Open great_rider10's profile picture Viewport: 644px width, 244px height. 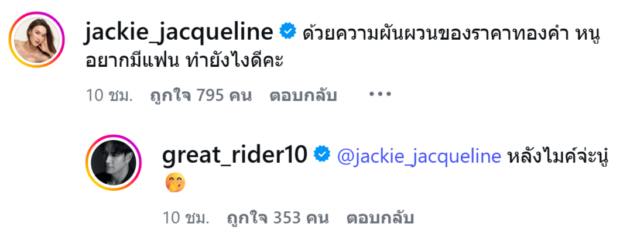(114, 163)
